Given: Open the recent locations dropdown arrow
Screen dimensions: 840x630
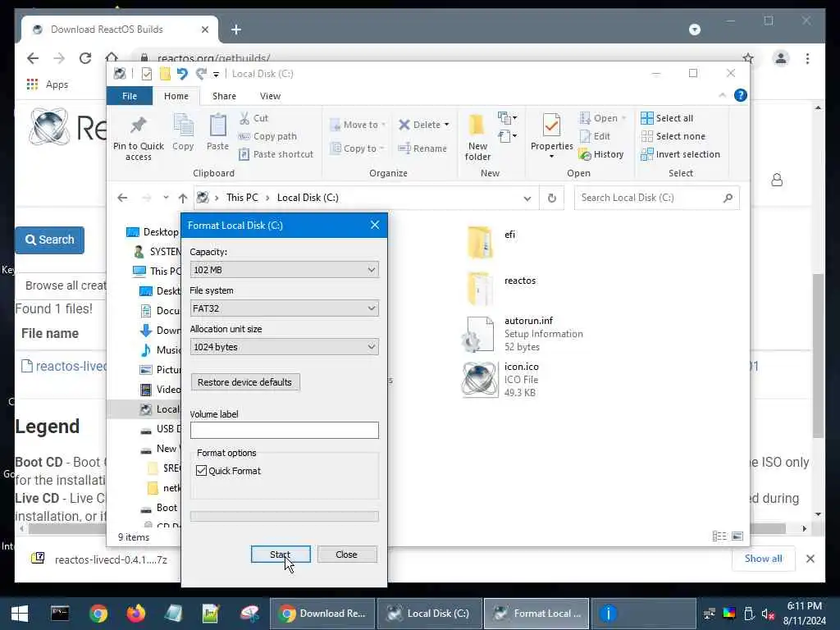Looking at the screenshot, I should click(166, 198).
